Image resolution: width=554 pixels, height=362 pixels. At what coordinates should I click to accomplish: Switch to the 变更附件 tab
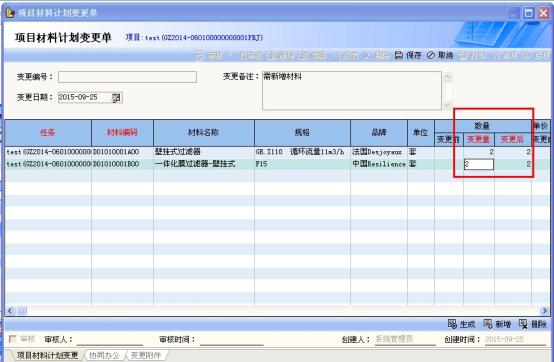[146, 355]
